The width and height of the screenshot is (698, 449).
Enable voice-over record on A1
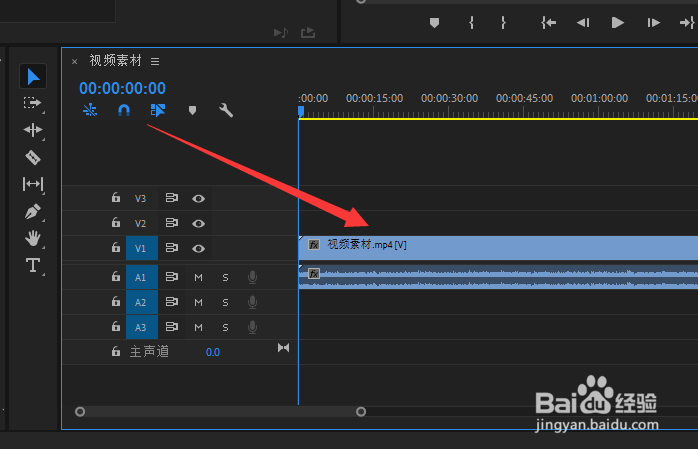pyautogui.click(x=252, y=277)
